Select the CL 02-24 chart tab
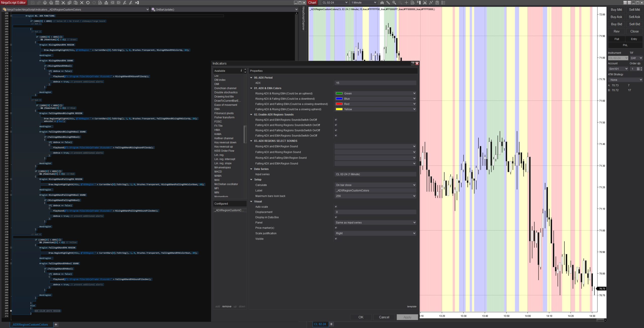 pyautogui.click(x=320, y=324)
